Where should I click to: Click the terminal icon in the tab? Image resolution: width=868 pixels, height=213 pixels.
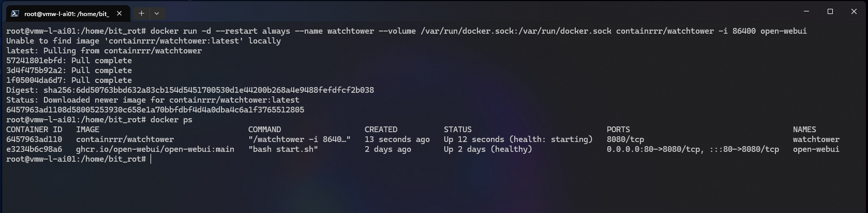[15, 13]
